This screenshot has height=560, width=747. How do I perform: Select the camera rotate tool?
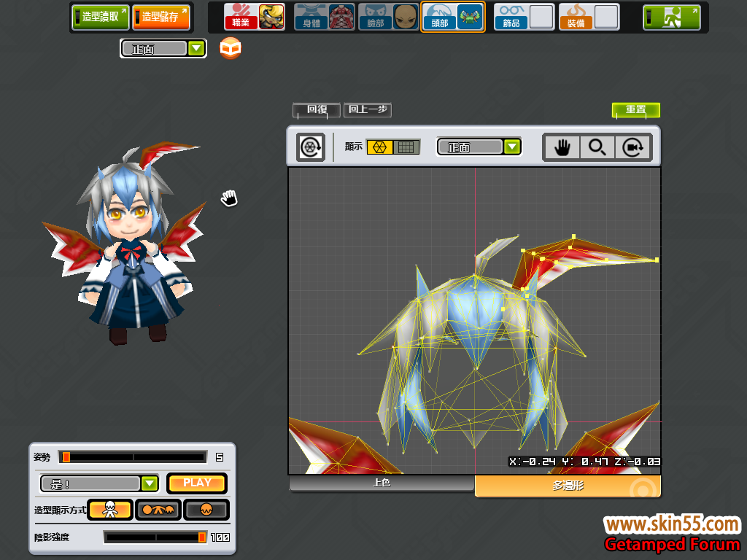click(633, 147)
